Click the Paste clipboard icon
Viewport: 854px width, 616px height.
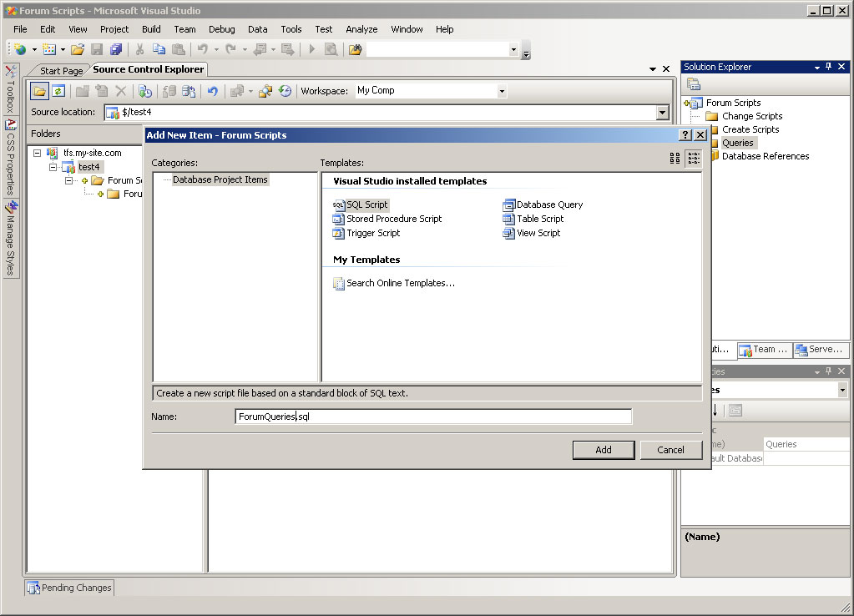(x=178, y=49)
